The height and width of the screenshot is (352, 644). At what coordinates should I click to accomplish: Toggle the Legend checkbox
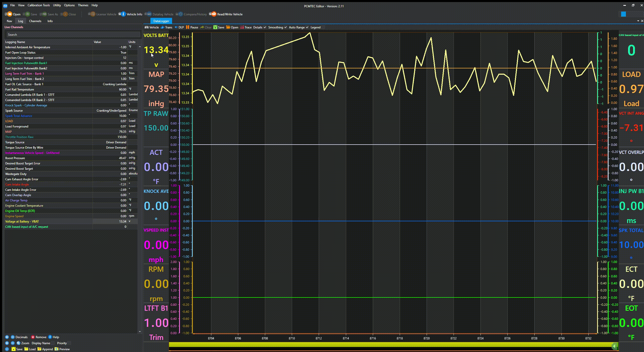coord(323,27)
